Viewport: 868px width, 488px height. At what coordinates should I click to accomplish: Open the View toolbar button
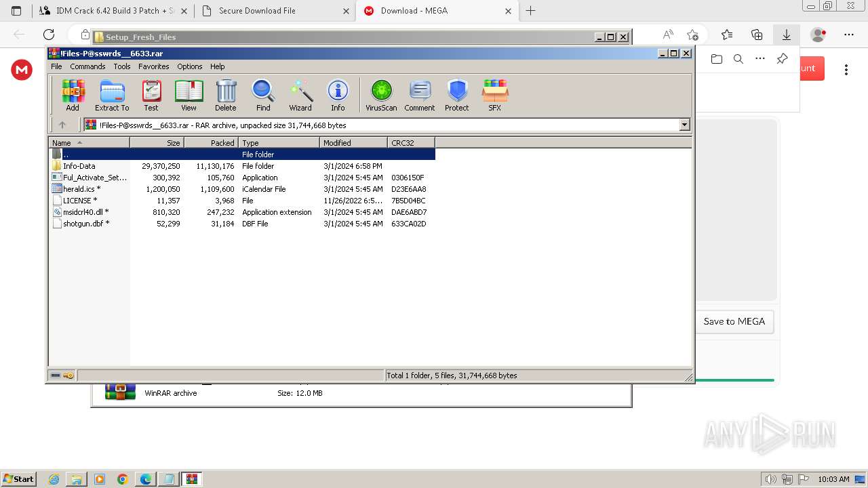click(189, 95)
